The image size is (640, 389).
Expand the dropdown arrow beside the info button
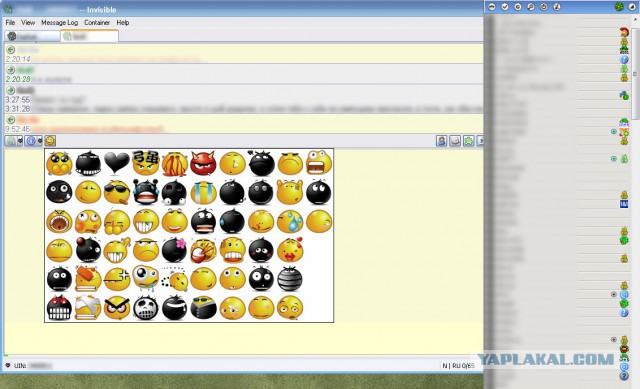(40, 141)
